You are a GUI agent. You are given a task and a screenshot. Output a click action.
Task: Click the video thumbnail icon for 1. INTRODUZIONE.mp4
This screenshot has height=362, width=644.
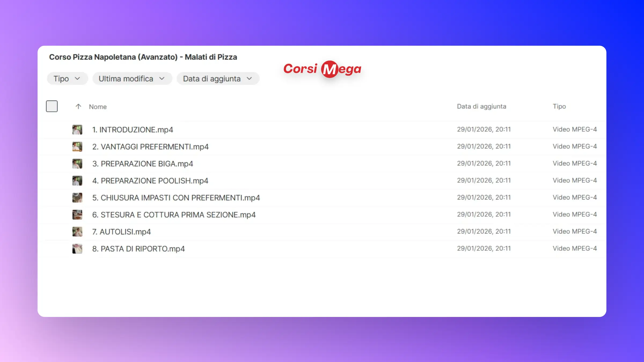77,130
